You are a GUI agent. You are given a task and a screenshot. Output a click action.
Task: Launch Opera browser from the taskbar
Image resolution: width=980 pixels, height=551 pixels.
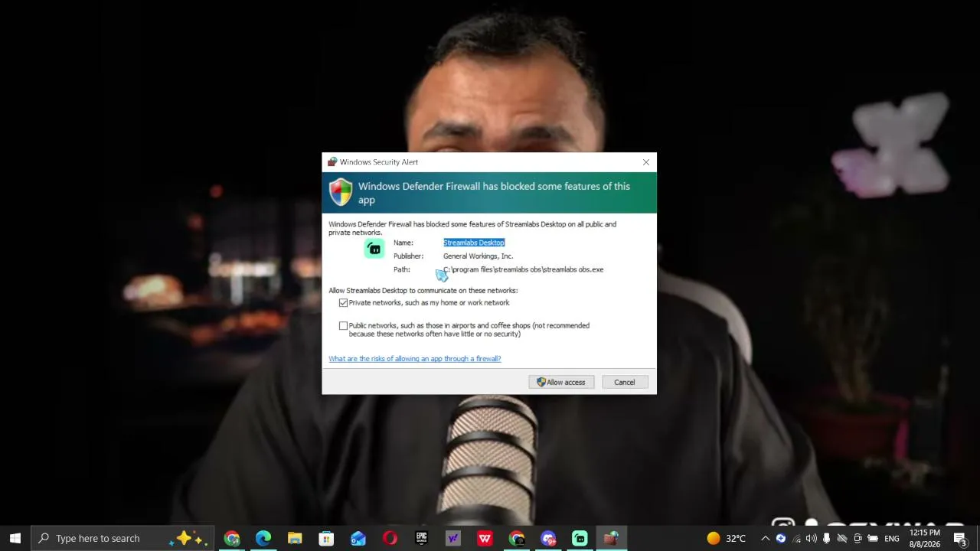pyautogui.click(x=390, y=538)
